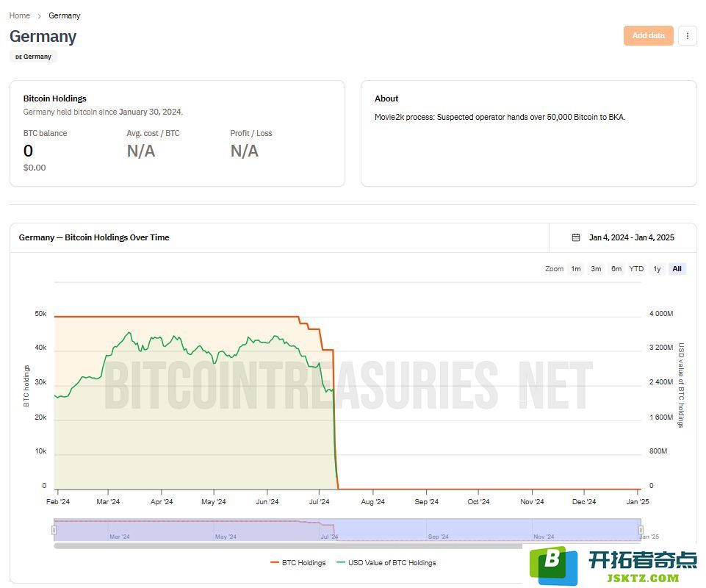Click the 20k BTC holdings axis label
The height and width of the screenshot is (588, 706).
click(x=40, y=417)
